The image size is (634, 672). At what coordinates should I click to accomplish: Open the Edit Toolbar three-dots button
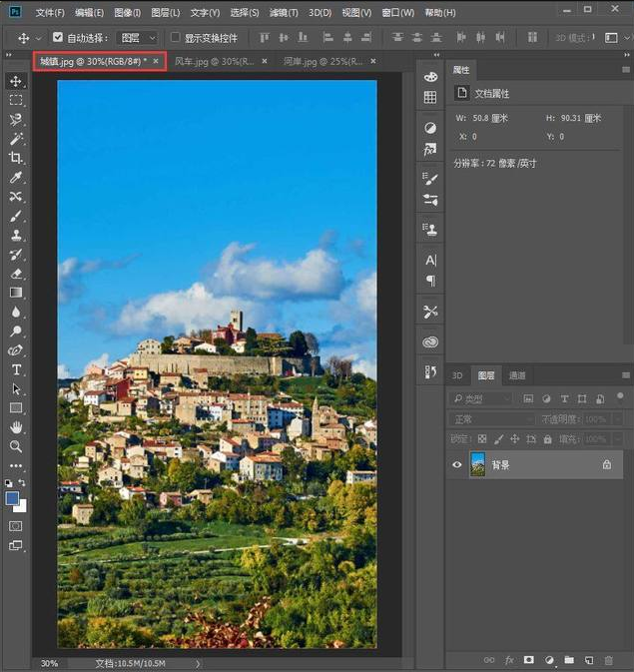coord(16,466)
